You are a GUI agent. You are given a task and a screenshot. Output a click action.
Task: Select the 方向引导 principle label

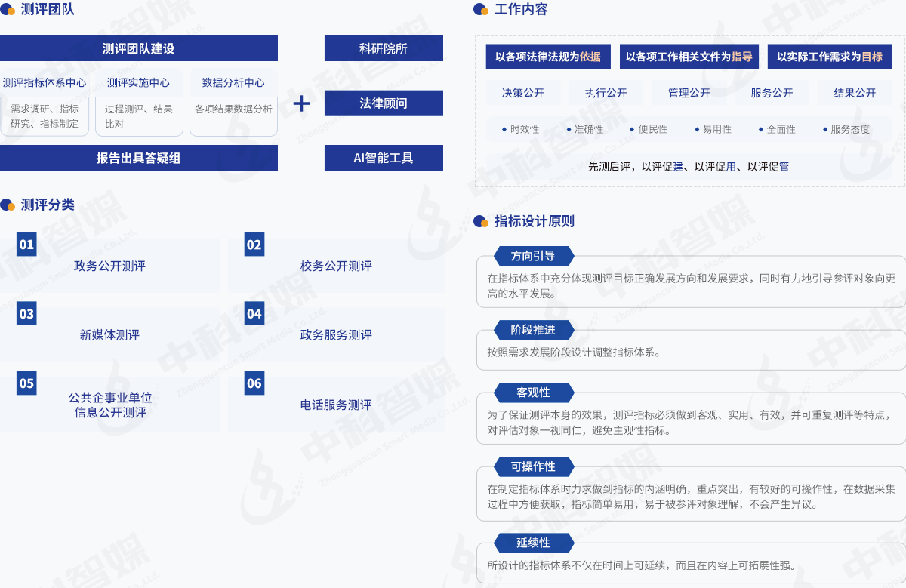click(x=533, y=256)
